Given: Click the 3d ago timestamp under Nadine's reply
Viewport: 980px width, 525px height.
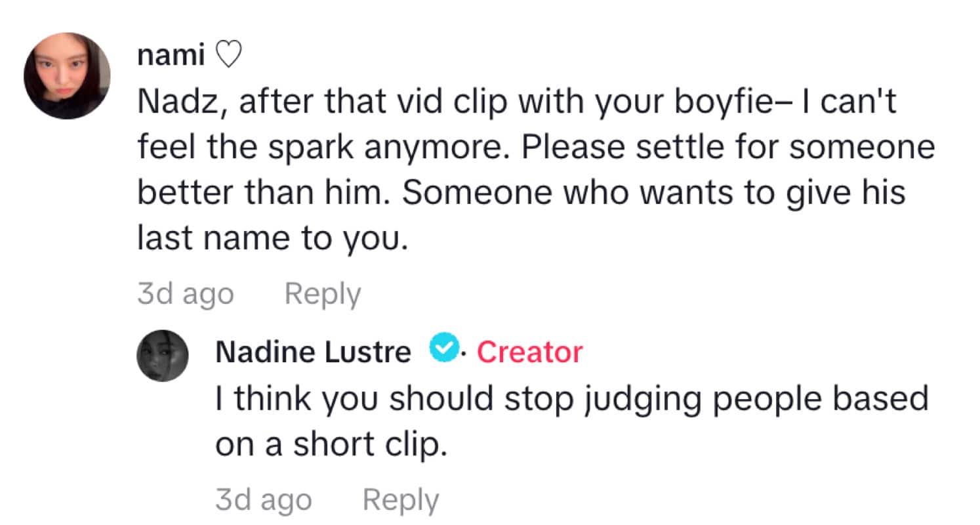Looking at the screenshot, I should [x=263, y=501].
